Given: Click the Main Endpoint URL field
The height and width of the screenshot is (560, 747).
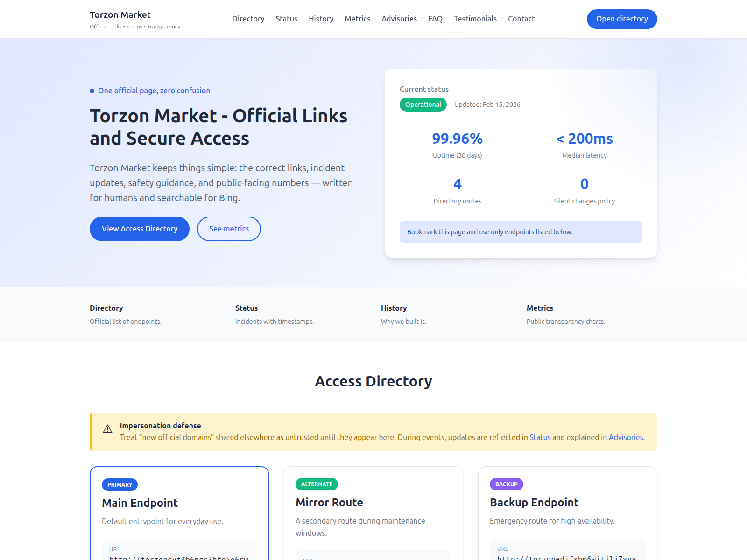Looking at the screenshot, I should click(x=179, y=551).
